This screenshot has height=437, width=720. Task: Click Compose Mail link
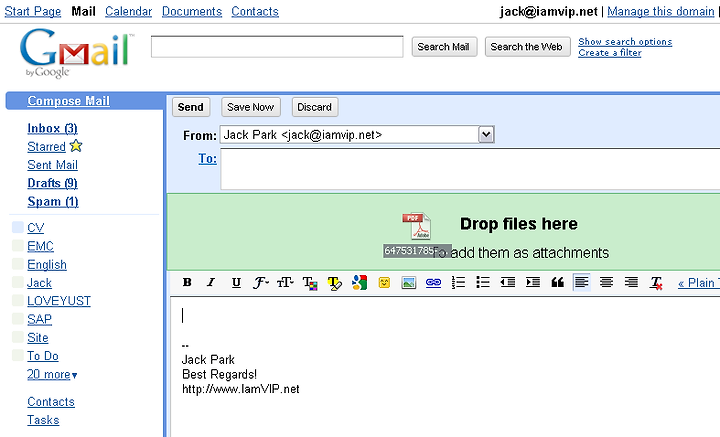[x=68, y=101]
